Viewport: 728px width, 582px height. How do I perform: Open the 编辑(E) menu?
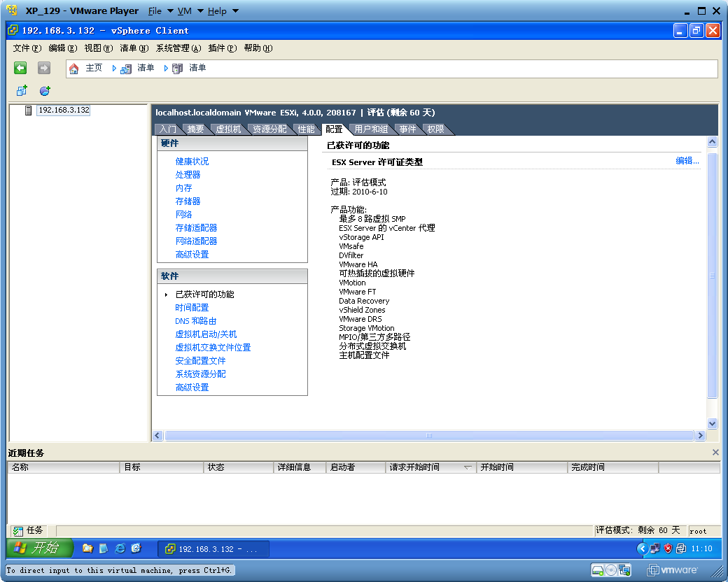63,48
